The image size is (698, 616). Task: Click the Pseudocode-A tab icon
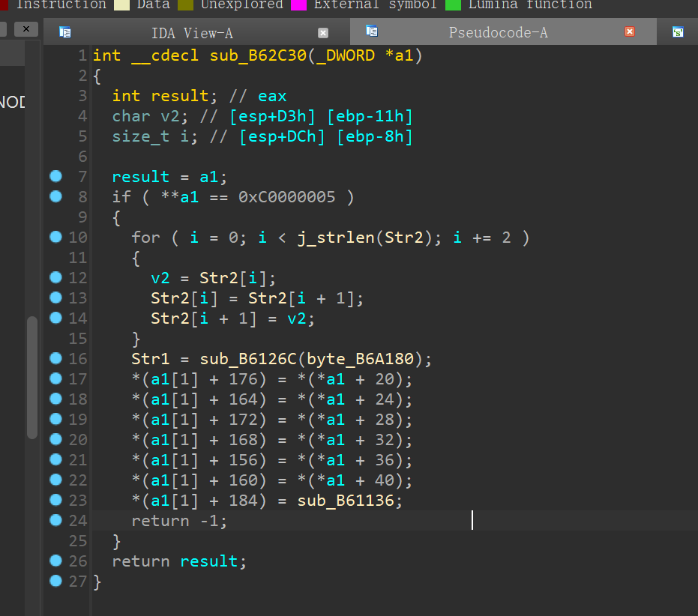click(372, 31)
